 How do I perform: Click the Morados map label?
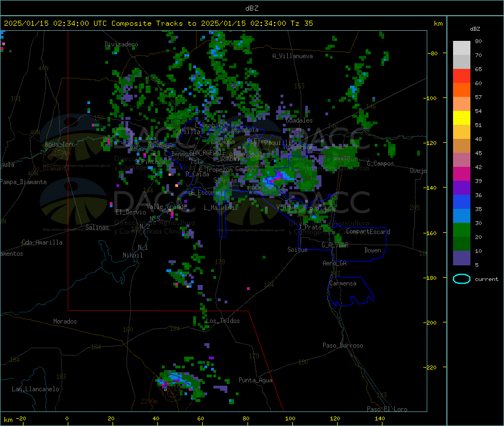point(65,321)
